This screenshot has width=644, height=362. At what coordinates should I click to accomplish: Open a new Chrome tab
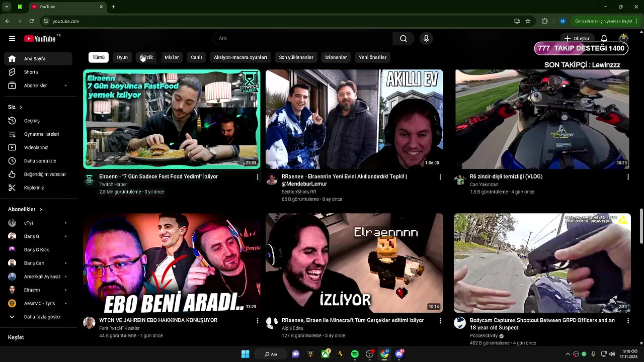tap(113, 7)
